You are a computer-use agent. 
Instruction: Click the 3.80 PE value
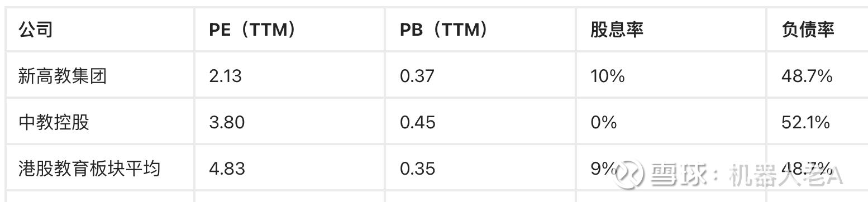(x=227, y=122)
